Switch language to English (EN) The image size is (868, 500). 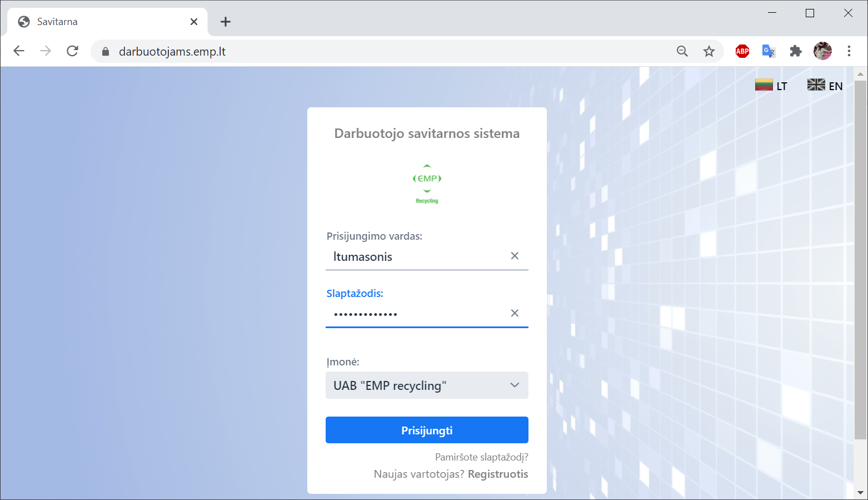click(825, 85)
